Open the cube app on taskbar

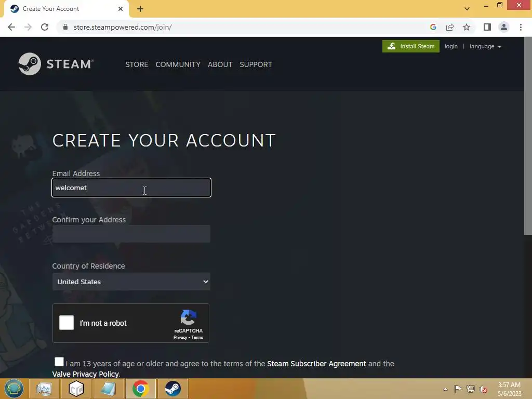click(x=76, y=389)
